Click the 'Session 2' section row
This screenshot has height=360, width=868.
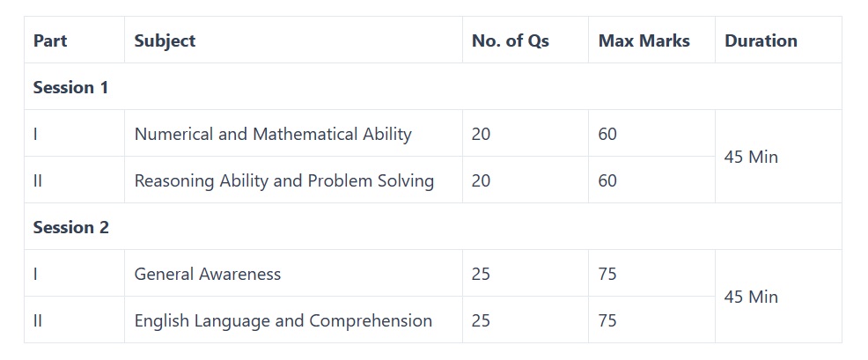(70, 227)
